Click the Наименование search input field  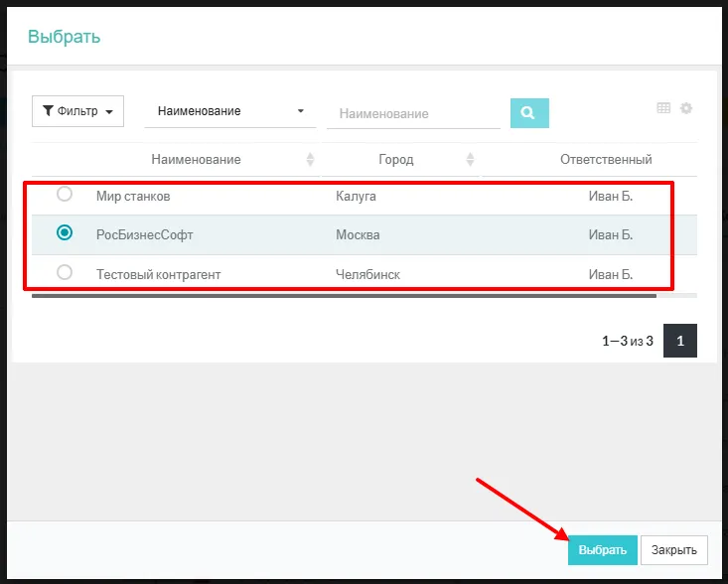point(419,114)
